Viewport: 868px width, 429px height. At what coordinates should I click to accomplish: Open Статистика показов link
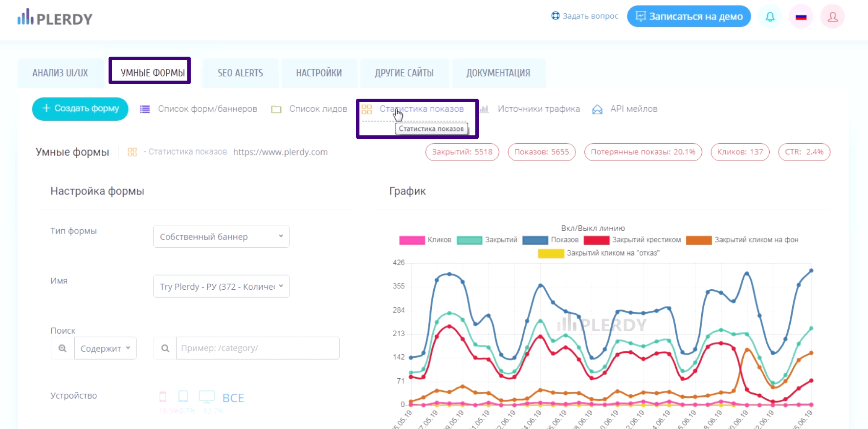coord(422,109)
